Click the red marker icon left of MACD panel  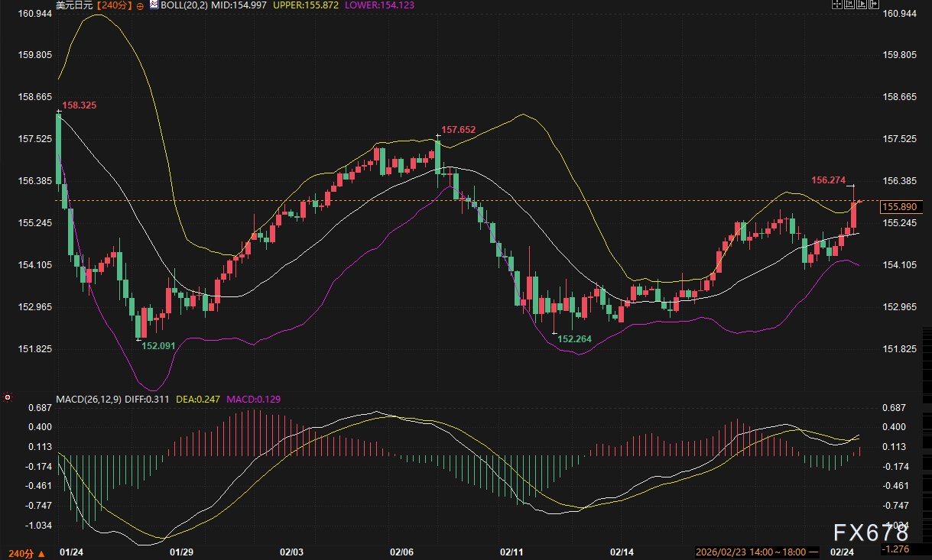point(8,397)
